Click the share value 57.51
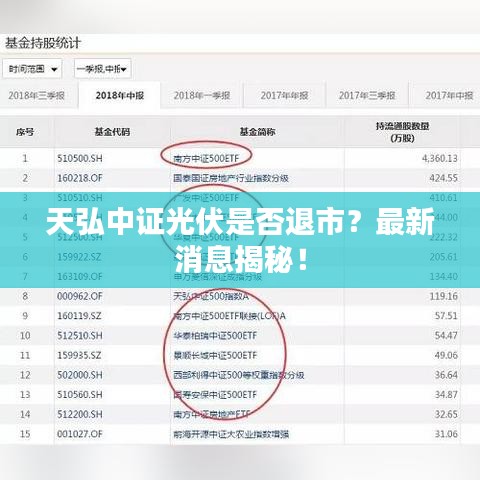 coord(446,316)
